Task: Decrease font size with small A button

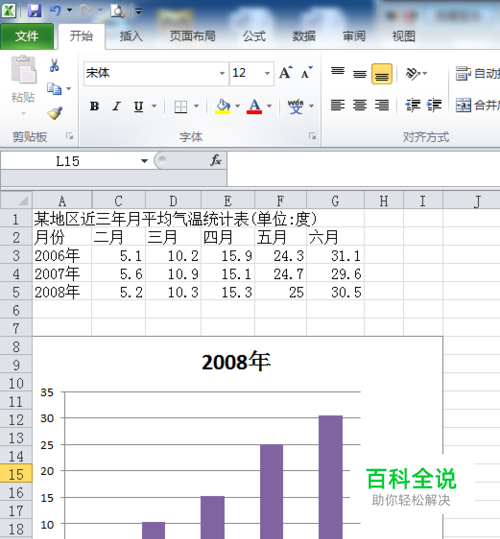Action: [307, 73]
